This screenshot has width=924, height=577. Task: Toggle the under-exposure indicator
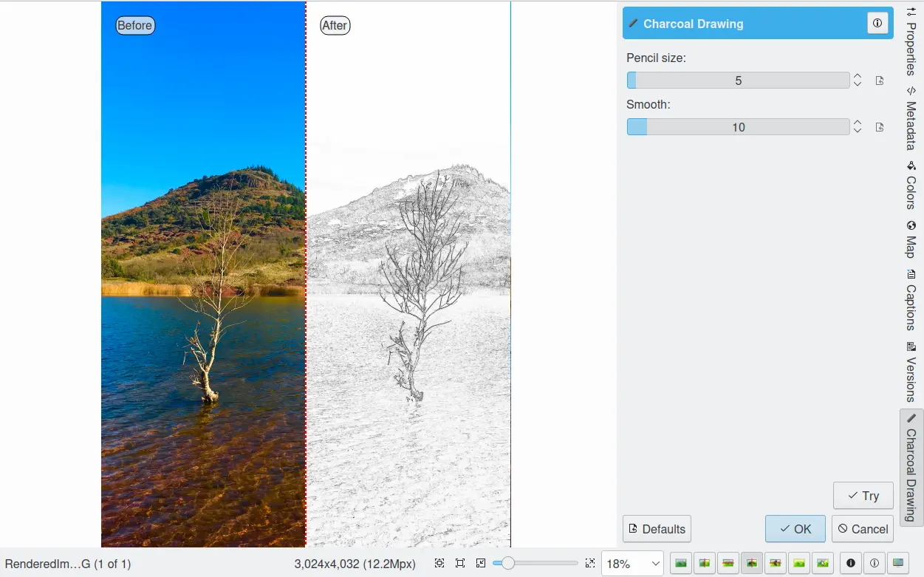(x=851, y=564)
